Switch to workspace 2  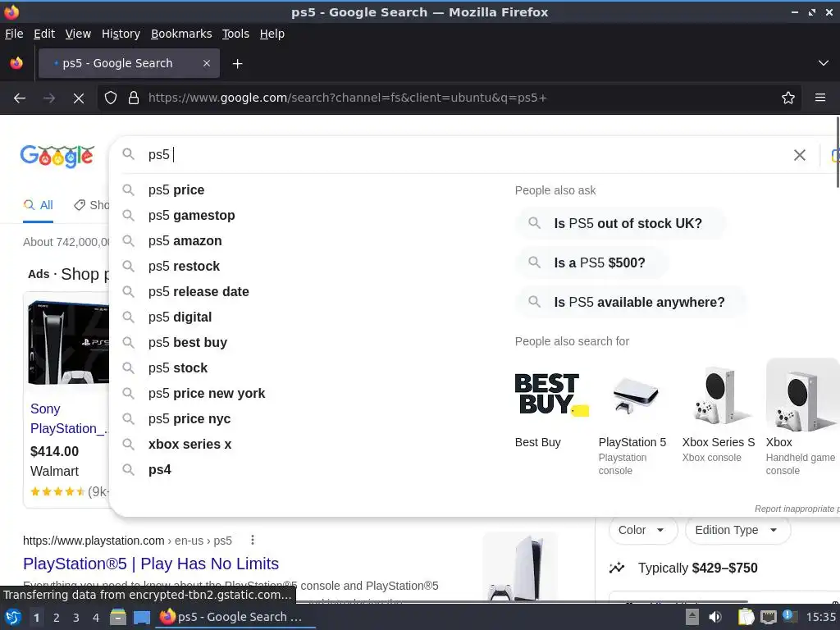[x=57, y=618]
